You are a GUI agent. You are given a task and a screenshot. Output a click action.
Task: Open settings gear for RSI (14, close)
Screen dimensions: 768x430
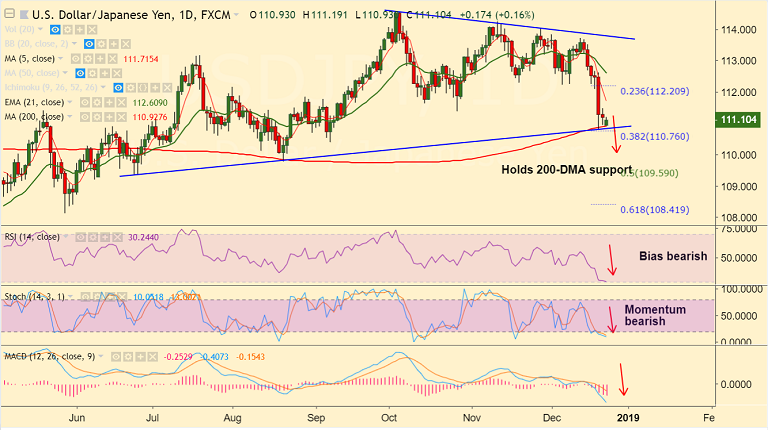pos(93,237)
